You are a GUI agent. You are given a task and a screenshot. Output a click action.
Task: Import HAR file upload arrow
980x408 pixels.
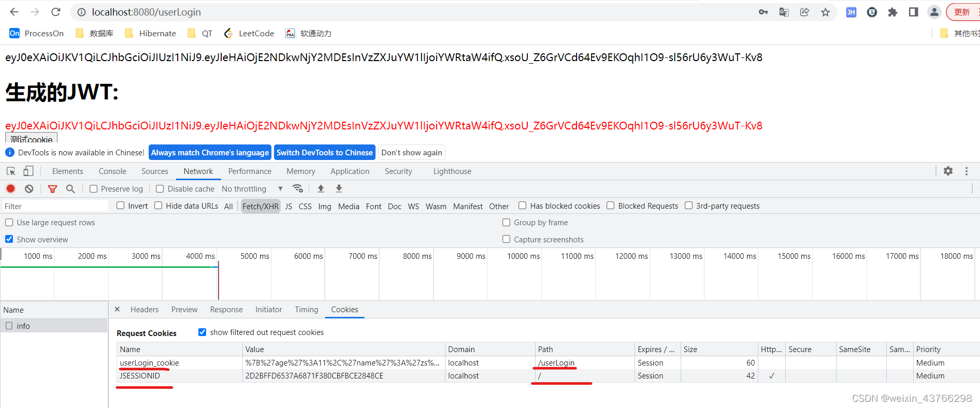pos(321,188)
